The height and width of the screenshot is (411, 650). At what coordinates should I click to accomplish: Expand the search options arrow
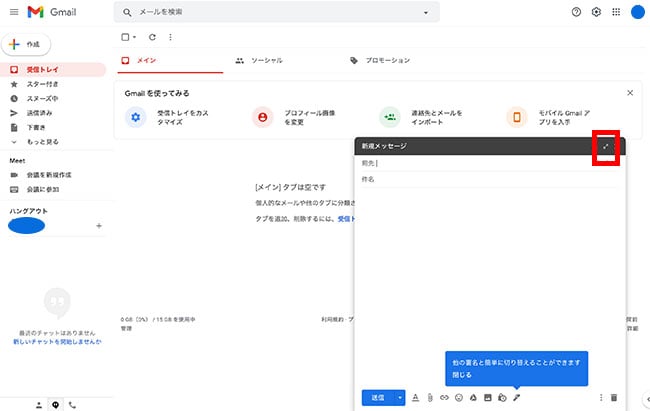point(426,12)
